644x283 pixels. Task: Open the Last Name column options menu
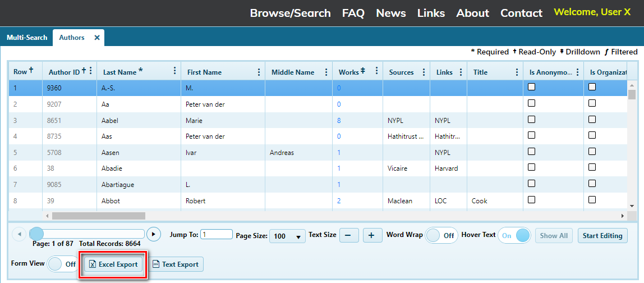pos(174,71)
